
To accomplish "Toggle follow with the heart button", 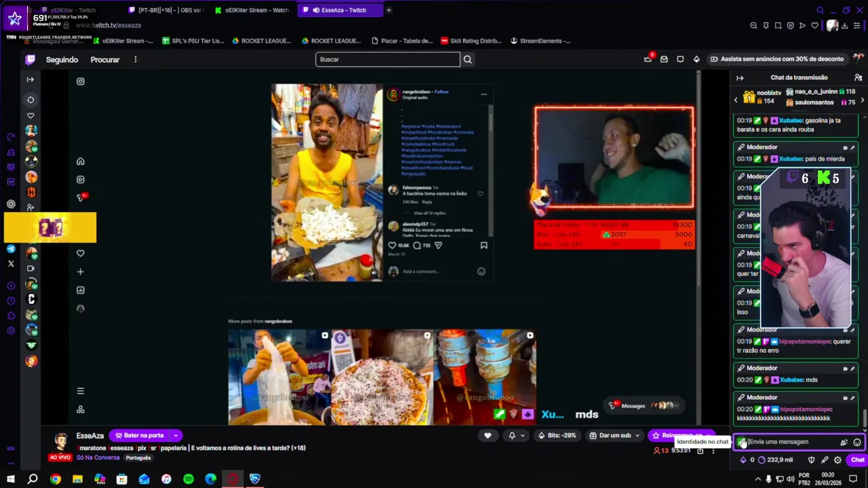I will coord(488,435).
